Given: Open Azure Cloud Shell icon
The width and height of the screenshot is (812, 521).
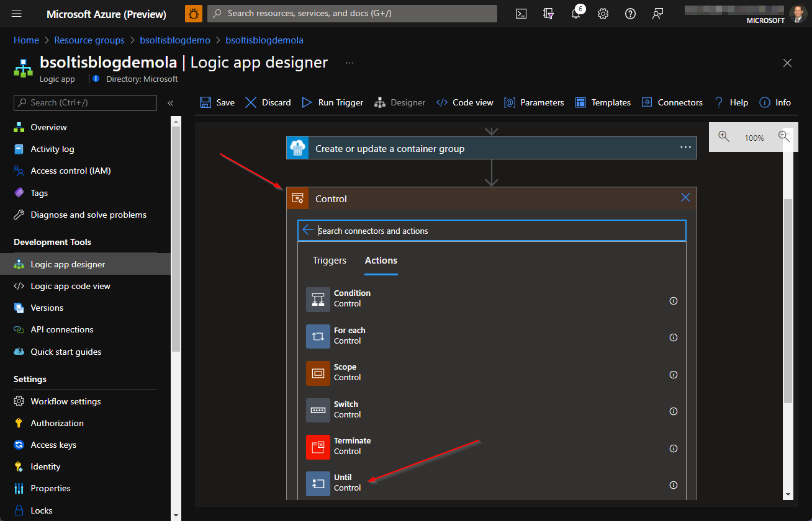Looking at the screenshot, I should (521, 14).
